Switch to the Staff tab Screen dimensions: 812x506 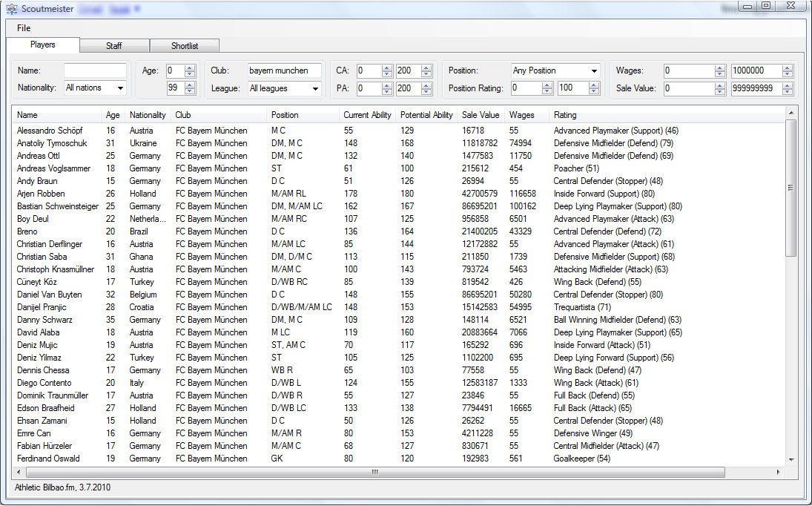(113, 46)
